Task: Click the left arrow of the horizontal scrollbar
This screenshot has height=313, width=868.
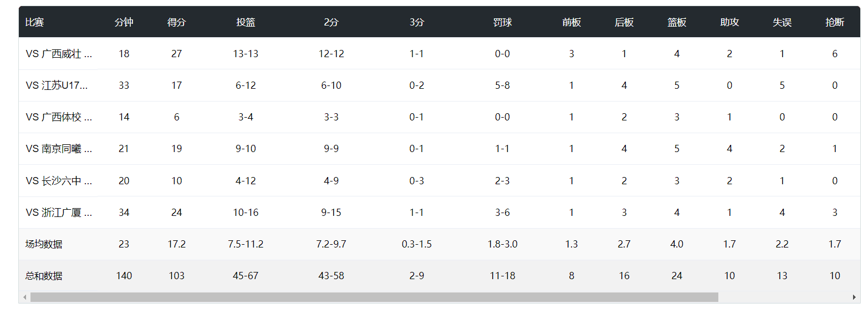Action: [24, 297]
